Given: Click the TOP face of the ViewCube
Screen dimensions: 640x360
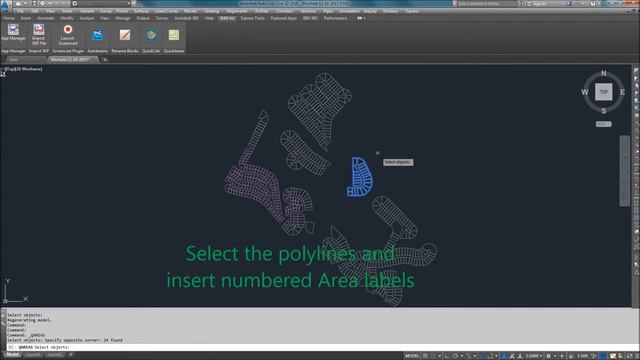Looking at the screenshot, I should (604, 92).
